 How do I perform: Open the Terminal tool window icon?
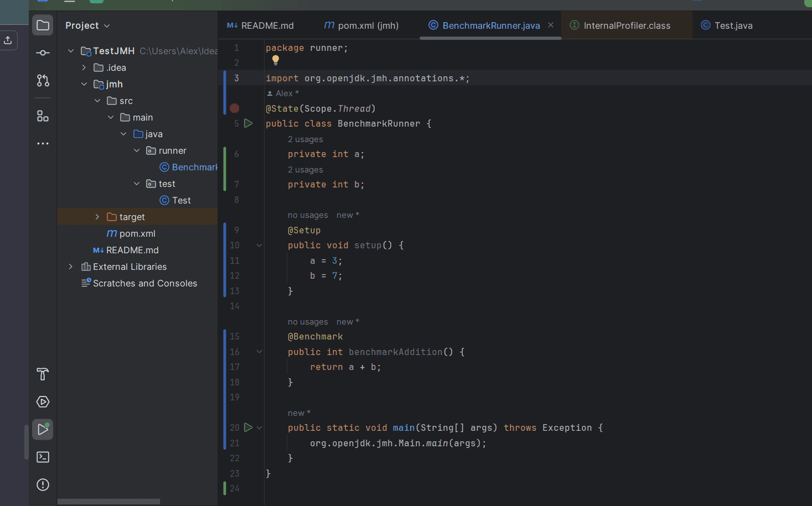43,457
